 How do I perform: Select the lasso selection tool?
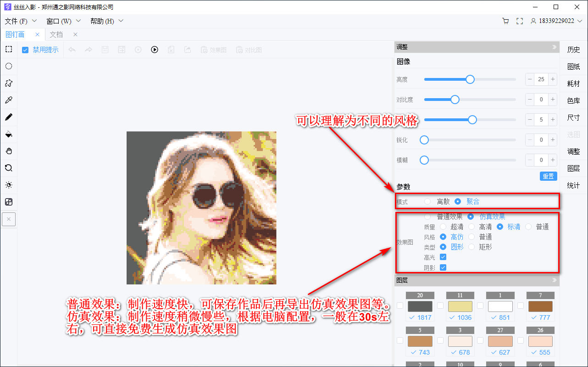click(8, 83)
